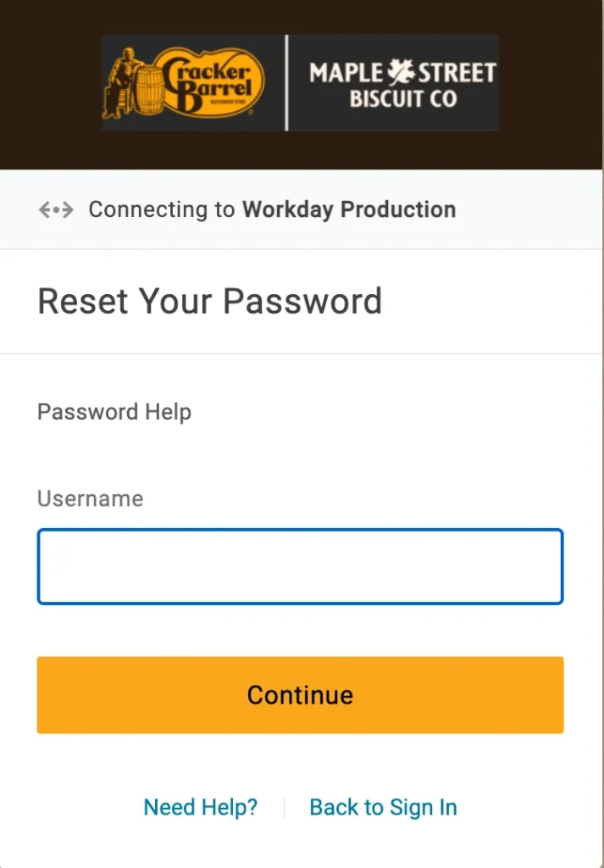Select the Reset Your Password heading
This screenshot has height=868, width=604.
tap(209, 302)
